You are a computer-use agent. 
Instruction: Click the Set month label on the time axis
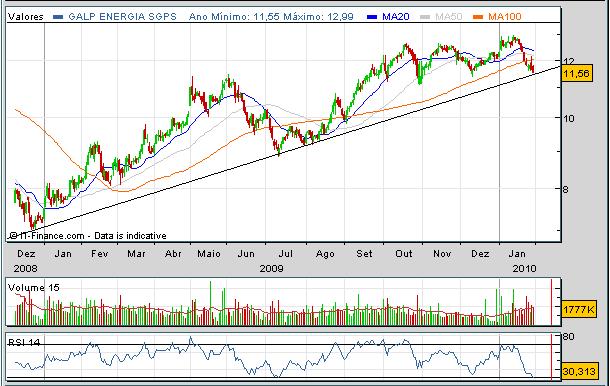pos(364,254)
